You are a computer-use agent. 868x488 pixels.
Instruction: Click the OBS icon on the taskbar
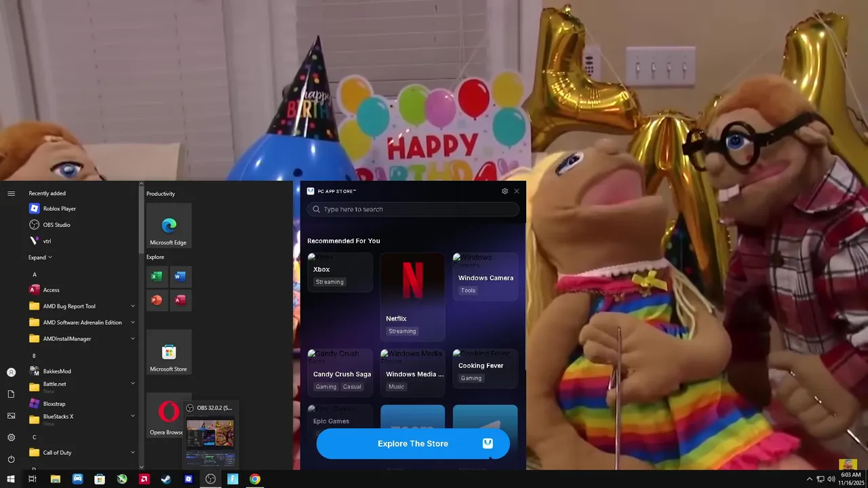pos(211,479)
